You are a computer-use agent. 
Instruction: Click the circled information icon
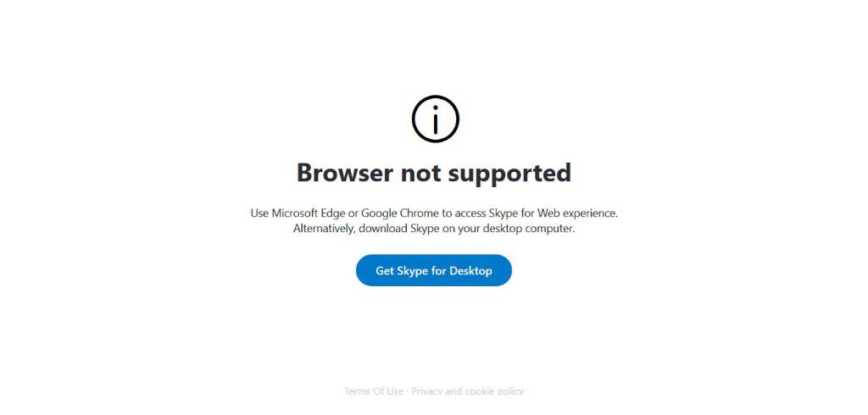[x=436, y=119]
